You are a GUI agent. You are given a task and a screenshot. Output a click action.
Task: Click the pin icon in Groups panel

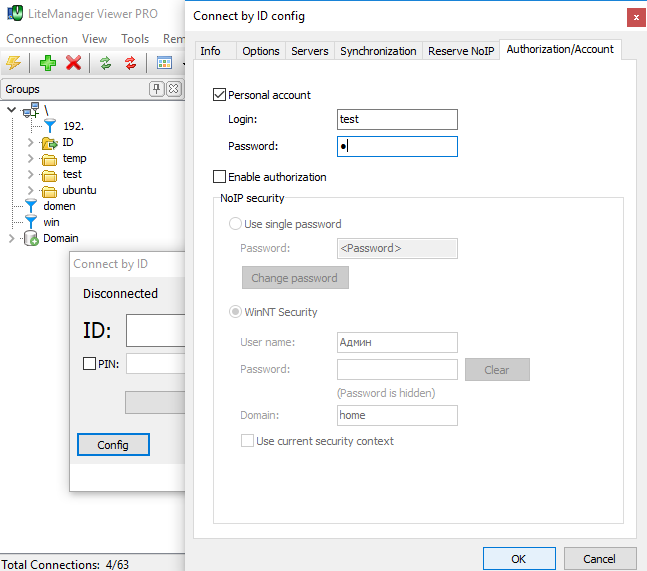pos(156,89)
